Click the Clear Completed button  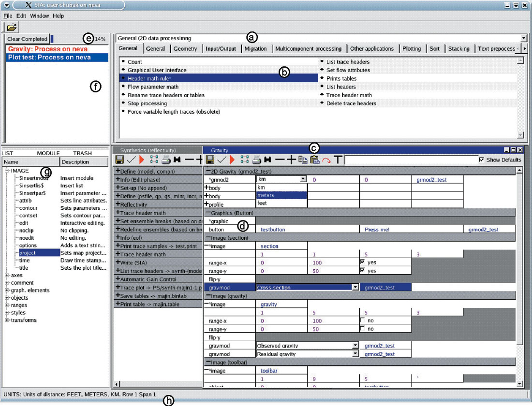click(x=27, y=39)
